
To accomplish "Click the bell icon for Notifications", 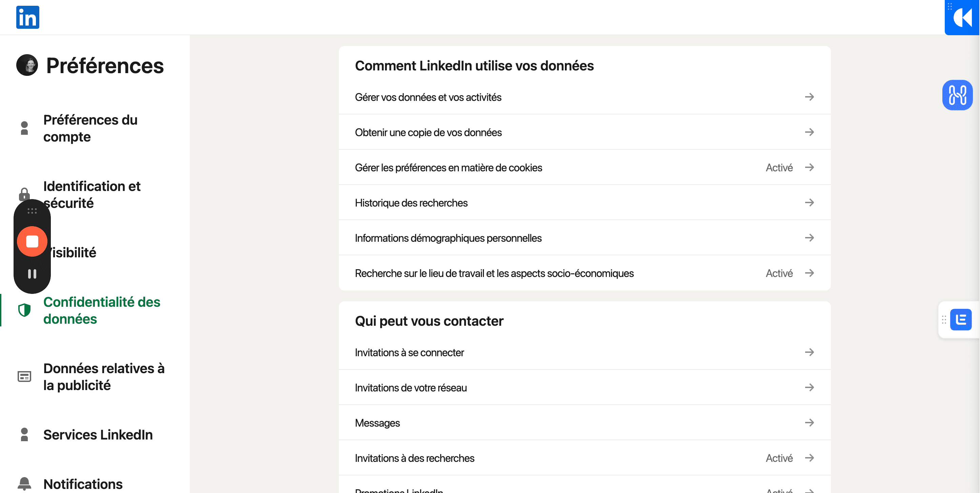I will tap(24, 484).
